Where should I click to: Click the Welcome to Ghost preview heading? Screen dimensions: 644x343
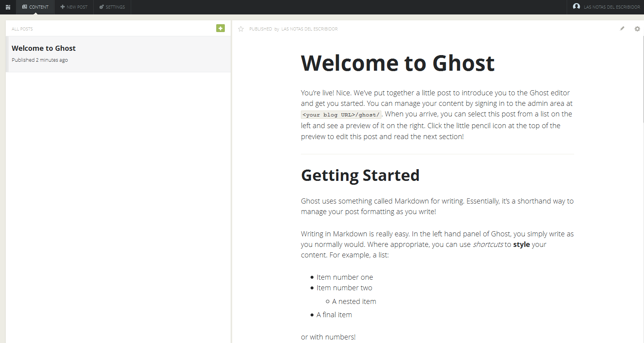point(398,63)
